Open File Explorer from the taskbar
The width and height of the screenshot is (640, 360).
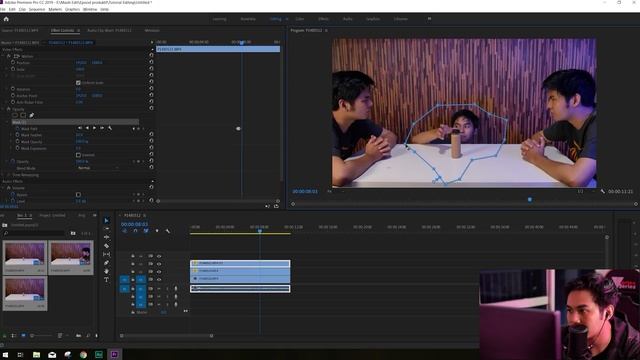[36, 355]
